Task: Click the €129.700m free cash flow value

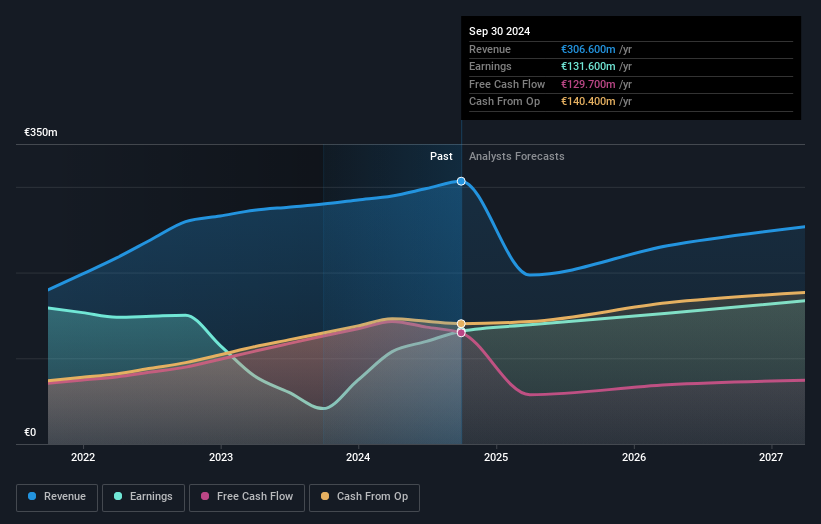Action: pyautogui.click(x=588, y=84)
